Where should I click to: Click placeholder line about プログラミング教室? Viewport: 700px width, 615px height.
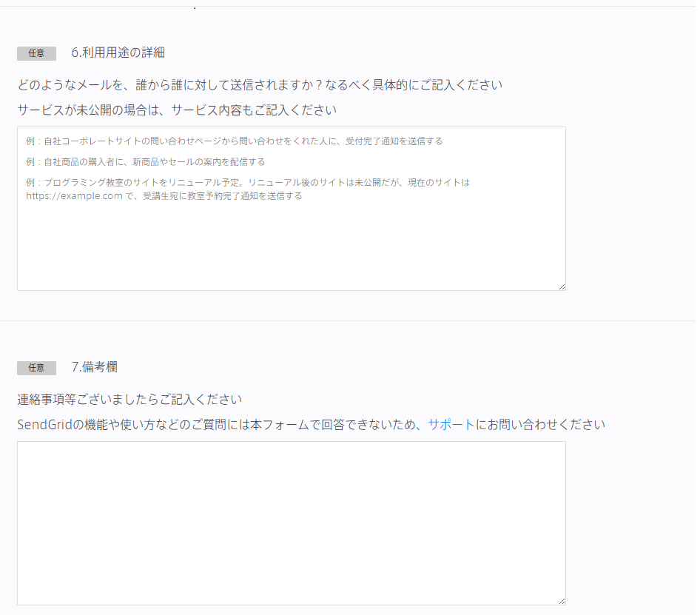click(x=248, y=182)
